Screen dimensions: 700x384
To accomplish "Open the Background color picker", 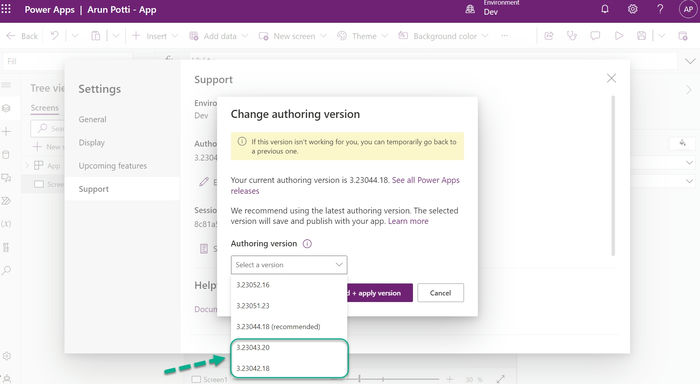I will (443, 36).
